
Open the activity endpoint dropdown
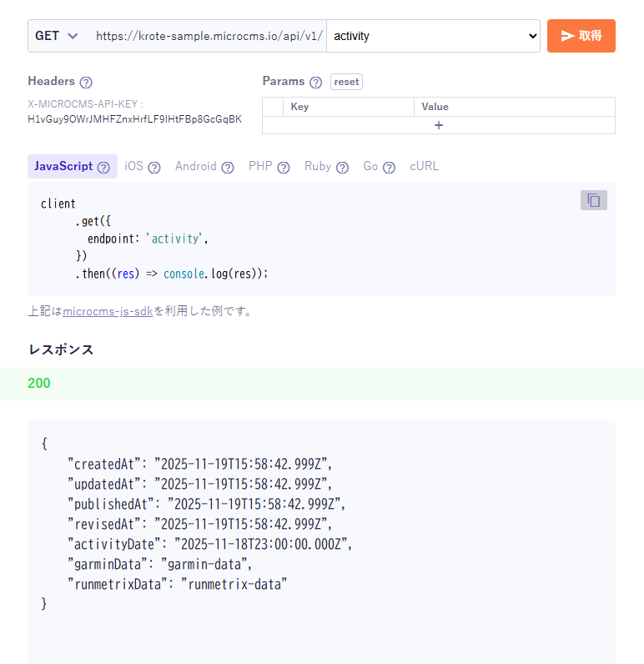tap(433, 36)
